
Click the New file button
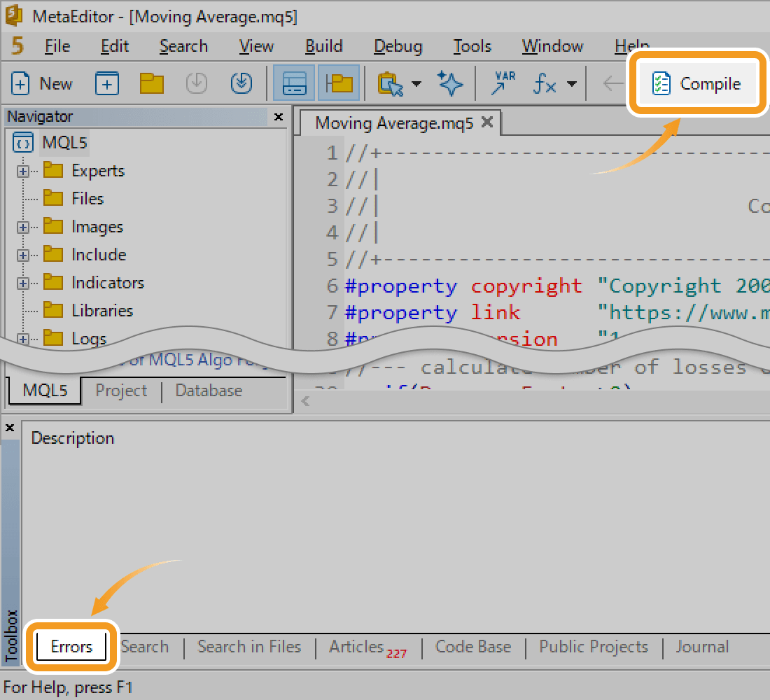click(42, 84)
